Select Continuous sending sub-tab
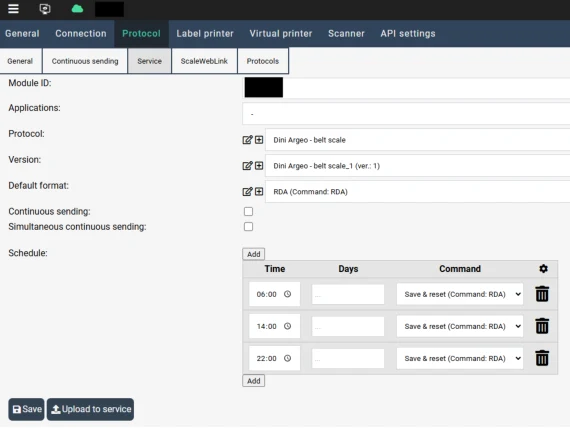This screenshot has height=428, width=570. pos(85,61)
